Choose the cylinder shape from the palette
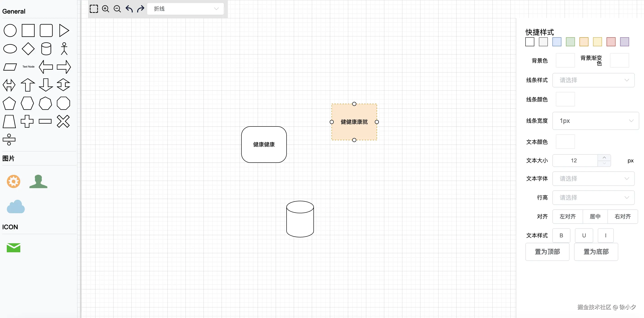The height and width of the screenshot is (318, 644). 46,49
